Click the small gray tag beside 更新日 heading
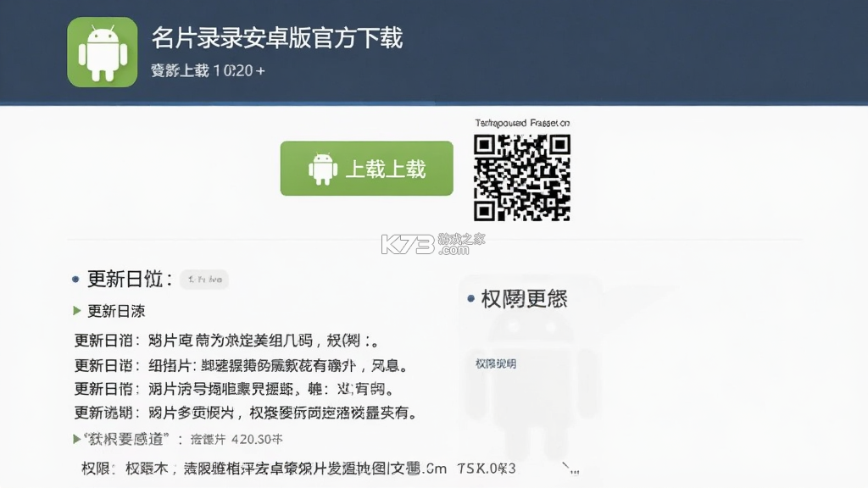 tap(204, 280)
